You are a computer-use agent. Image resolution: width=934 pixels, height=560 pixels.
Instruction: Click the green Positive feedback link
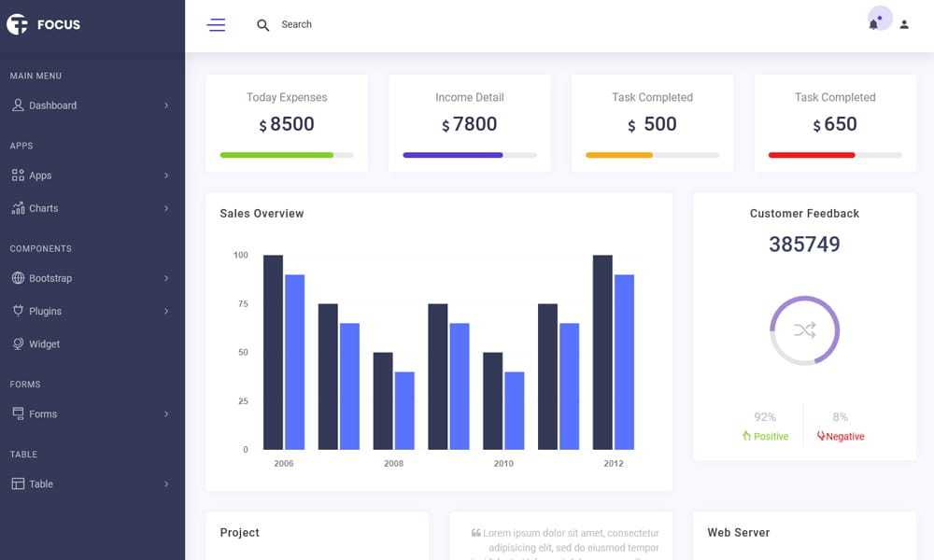tap(766, 436)
